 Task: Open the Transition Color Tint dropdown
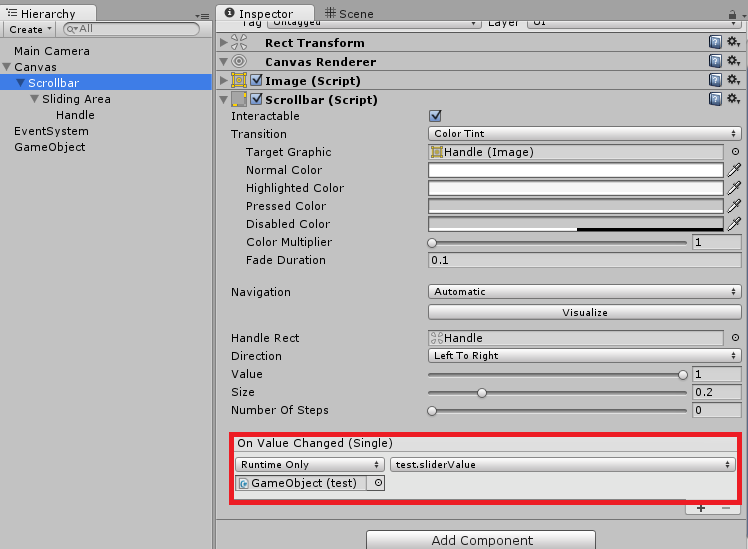click(584, 134)
